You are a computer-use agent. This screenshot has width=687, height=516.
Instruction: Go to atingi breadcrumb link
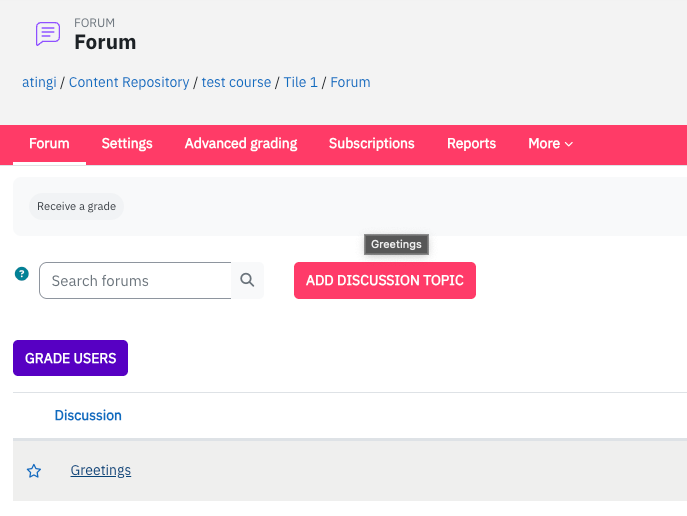[x=39, y=82]
